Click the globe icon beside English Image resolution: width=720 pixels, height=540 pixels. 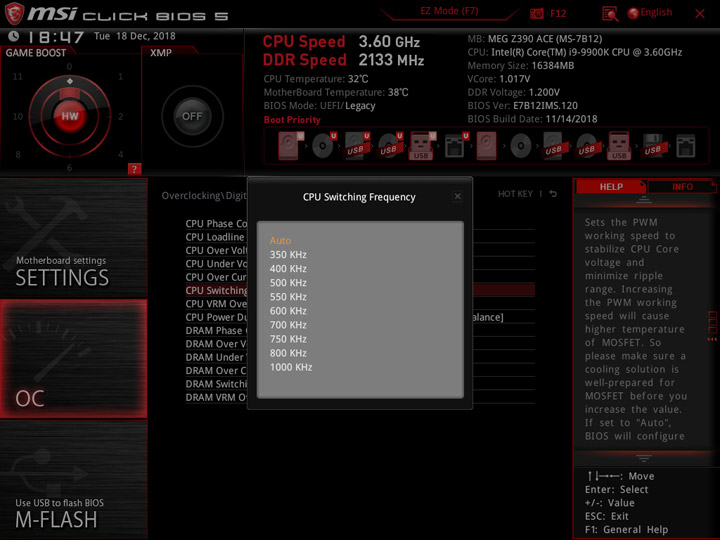click(633, 13)
